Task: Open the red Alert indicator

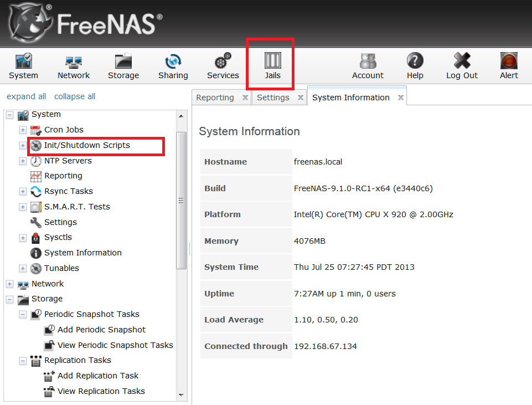Action: click(509, 61)
